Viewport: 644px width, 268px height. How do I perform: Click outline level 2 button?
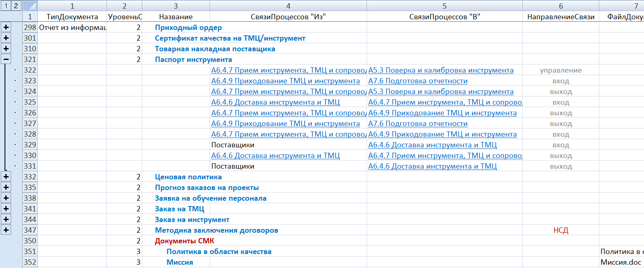[x=16, y=6]
